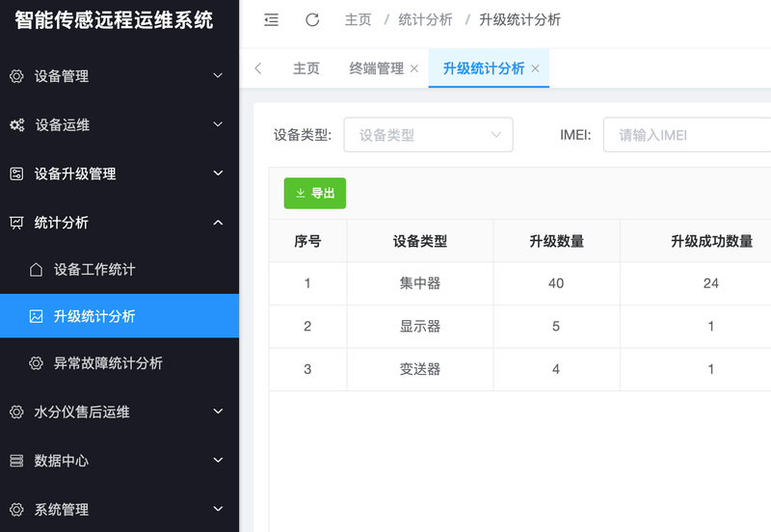Expand the 设备管理 menu chevron
Screen dimensions: 771x532
(218, 75)
